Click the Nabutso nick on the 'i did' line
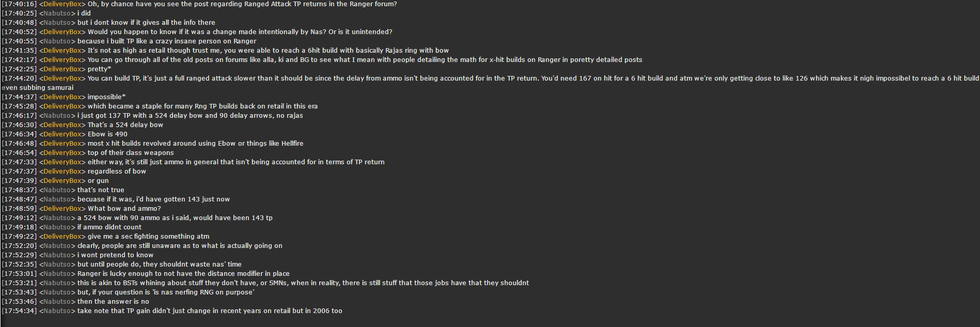This screenshot has width=980, height=327. (x=57, y=13)
